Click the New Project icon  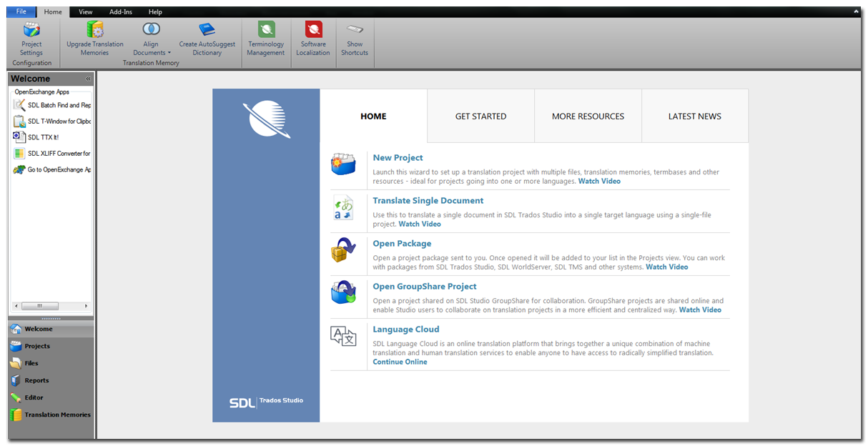point(343,165)
